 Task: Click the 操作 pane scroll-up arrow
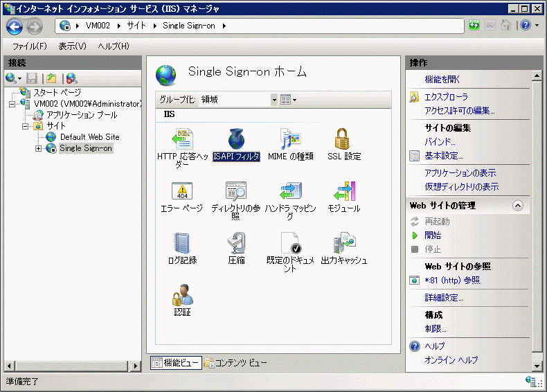click(537, 75)
